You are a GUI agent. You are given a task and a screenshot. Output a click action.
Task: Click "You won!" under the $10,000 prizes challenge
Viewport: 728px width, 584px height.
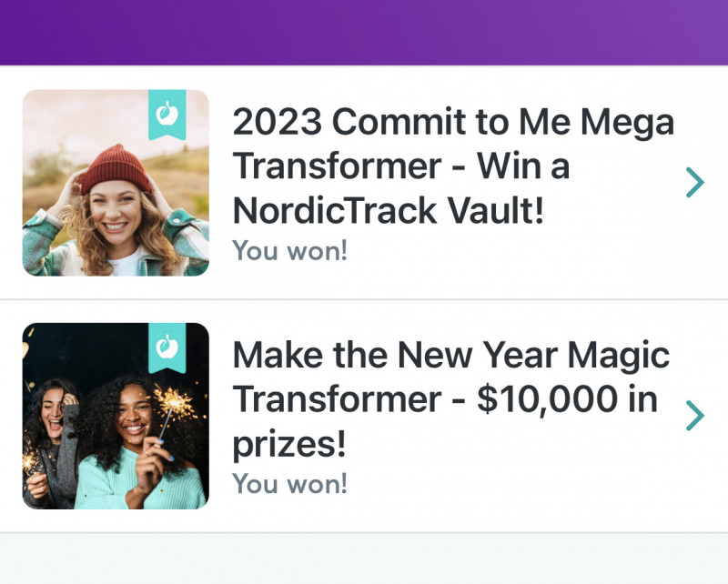(x=290, y=483)
